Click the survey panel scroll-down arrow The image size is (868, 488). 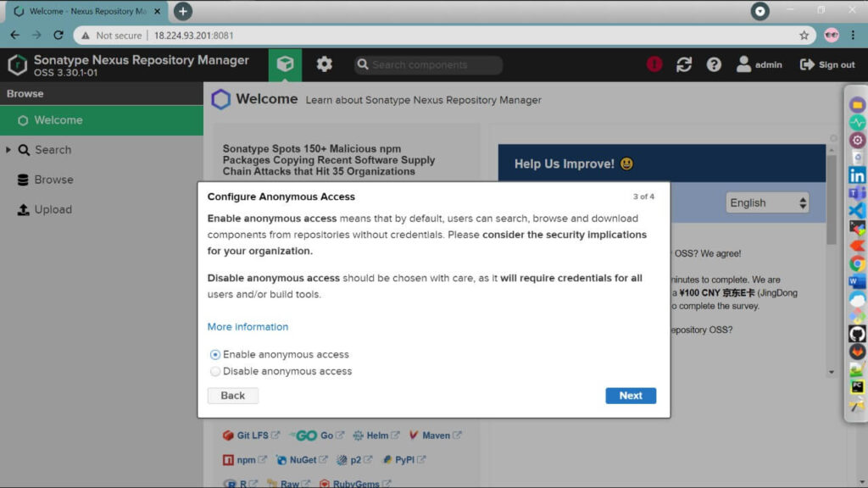coord(832,373)
